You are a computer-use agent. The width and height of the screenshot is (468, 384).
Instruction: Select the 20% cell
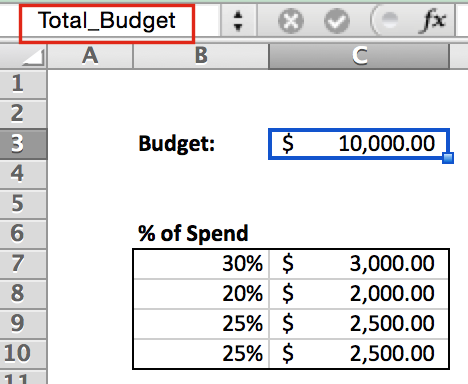(x=201, y=294)
